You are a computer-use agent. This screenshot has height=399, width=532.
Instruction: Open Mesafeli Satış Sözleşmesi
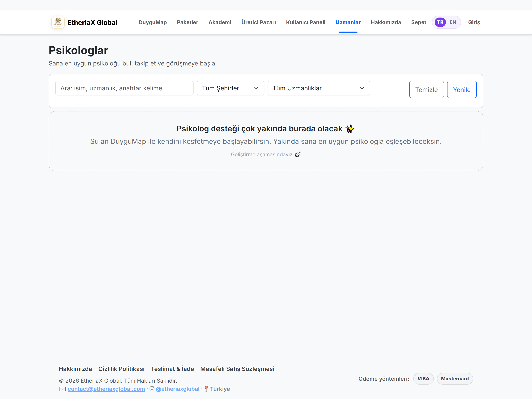click(x=237, y=369)
